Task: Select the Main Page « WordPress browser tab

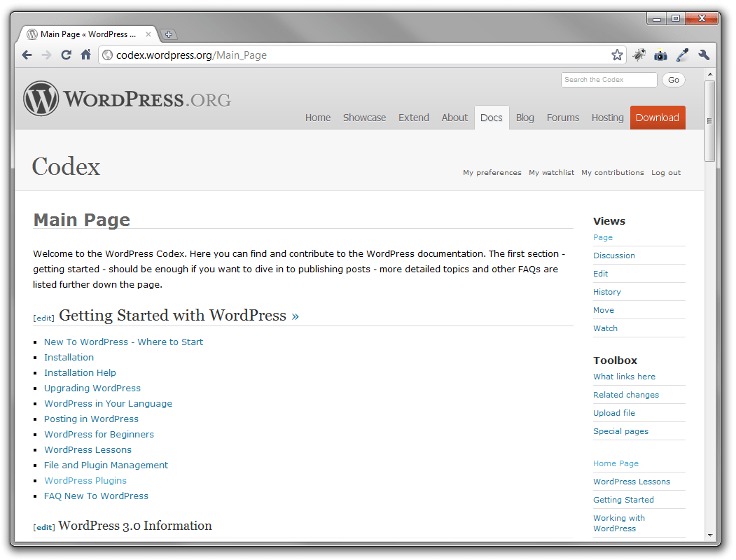Action: (88, 34)
